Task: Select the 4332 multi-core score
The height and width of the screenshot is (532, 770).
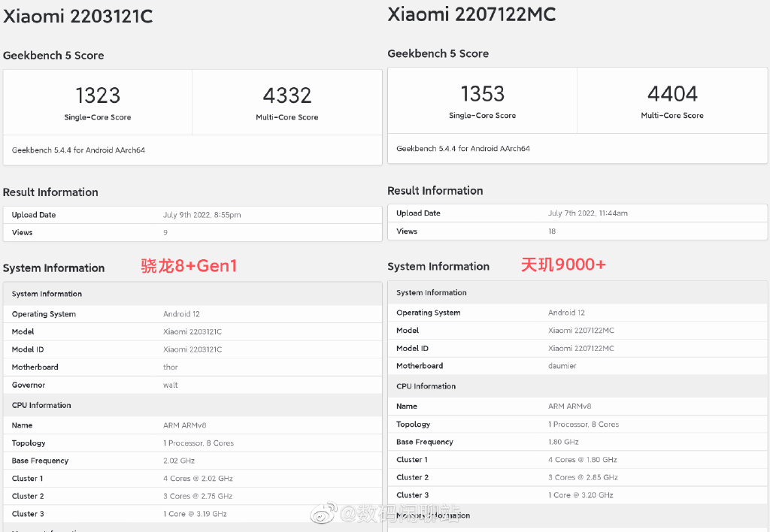Action: (287, 95)
